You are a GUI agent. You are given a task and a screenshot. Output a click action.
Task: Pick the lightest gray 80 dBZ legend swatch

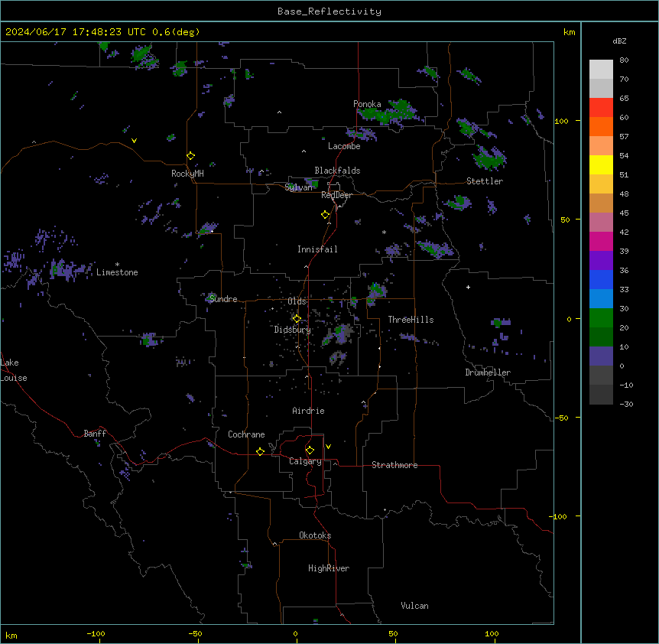tap(601, 70)
